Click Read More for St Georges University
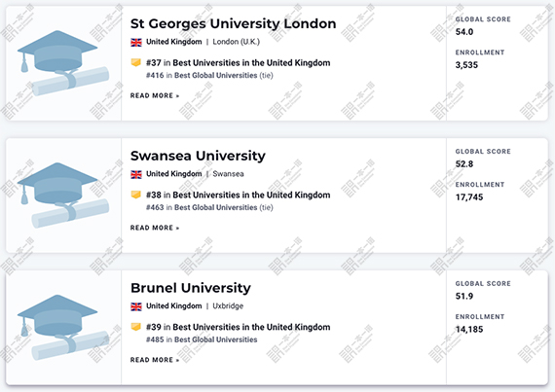555x392 pixels. click(155, 95)
